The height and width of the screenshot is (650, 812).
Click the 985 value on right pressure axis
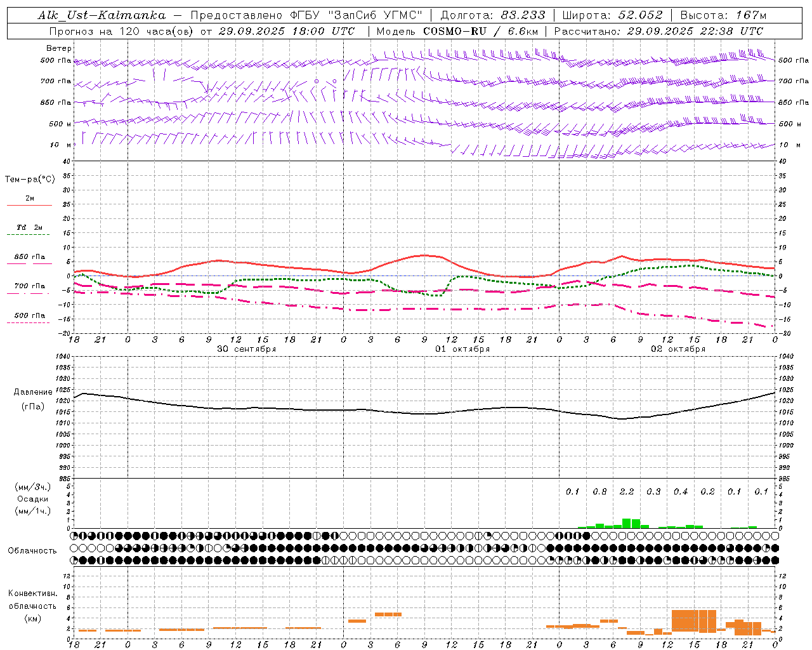pos(785,479)
